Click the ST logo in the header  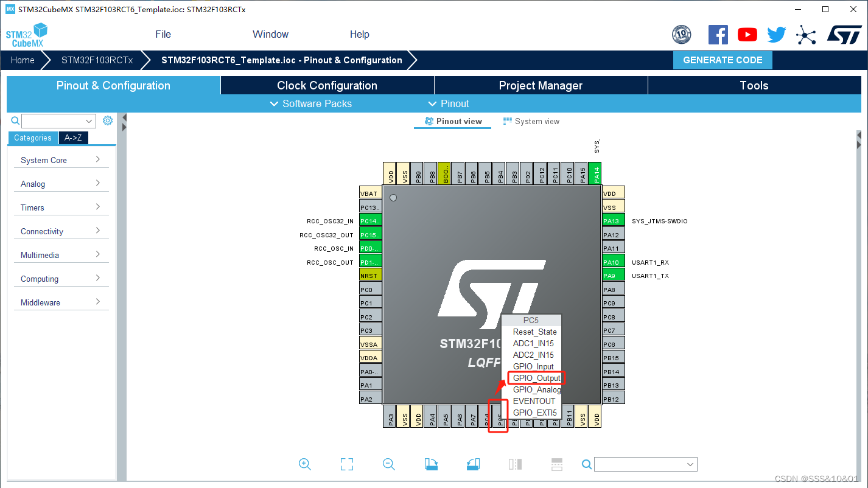pos(844,35)
